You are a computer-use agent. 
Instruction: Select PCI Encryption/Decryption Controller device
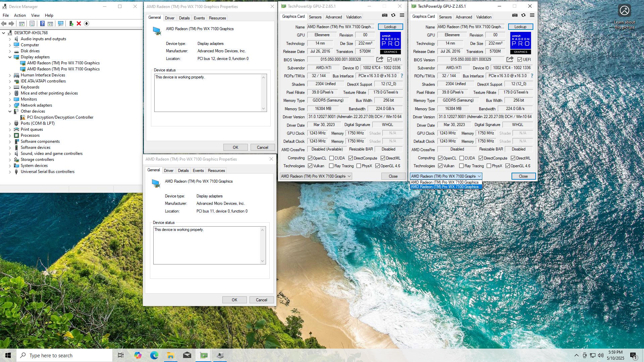click(x=60, y=117)
